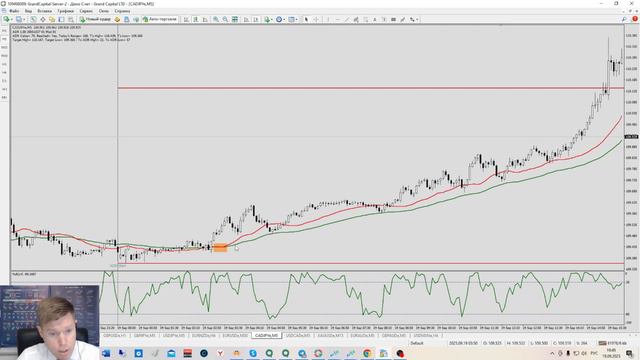The image size is (640, 360).
Task: Open the Profiles toolbar icon
Action: coord(18,19)
